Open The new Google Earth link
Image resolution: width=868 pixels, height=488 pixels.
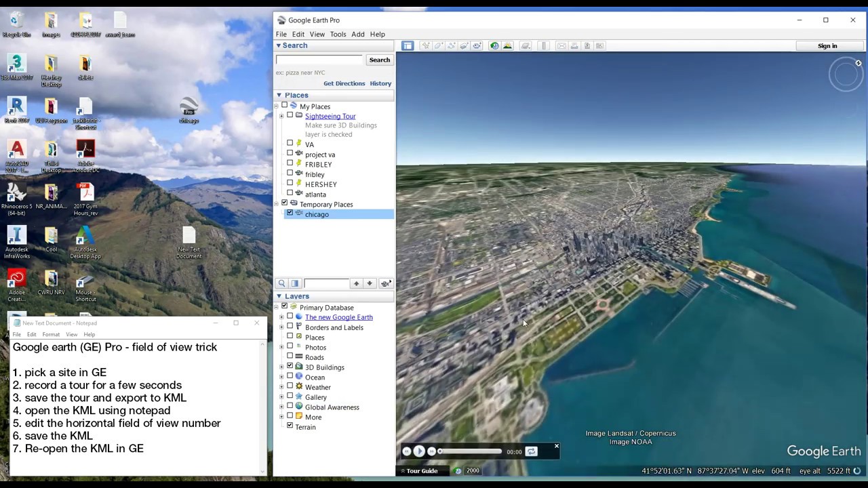(x=338, y=317)
